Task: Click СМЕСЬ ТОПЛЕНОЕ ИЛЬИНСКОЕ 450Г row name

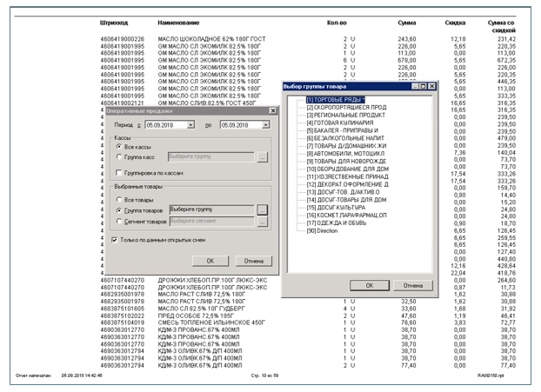Action: [x=211, y=322]
